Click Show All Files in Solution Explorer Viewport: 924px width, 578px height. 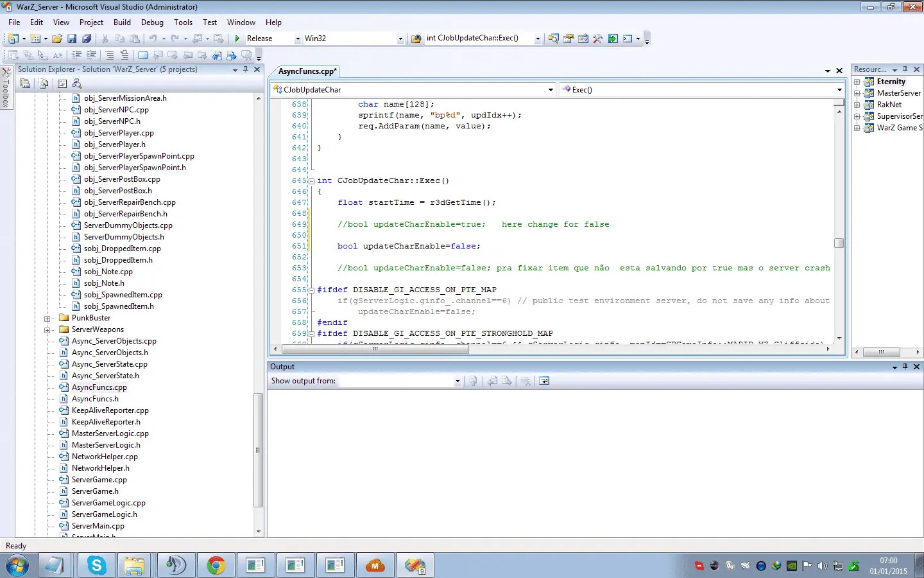(44, 83)
